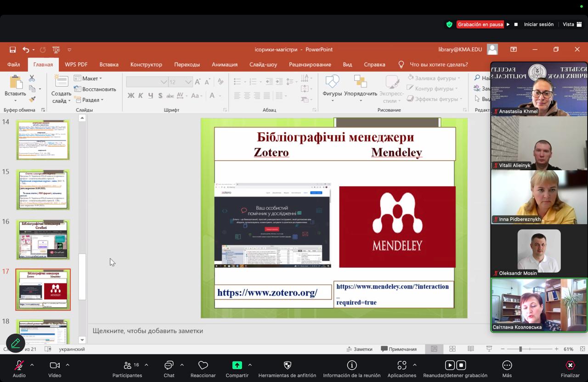588x382 pixels.
Task: Open the font size 12 dropdown
Action: (180, 82)
